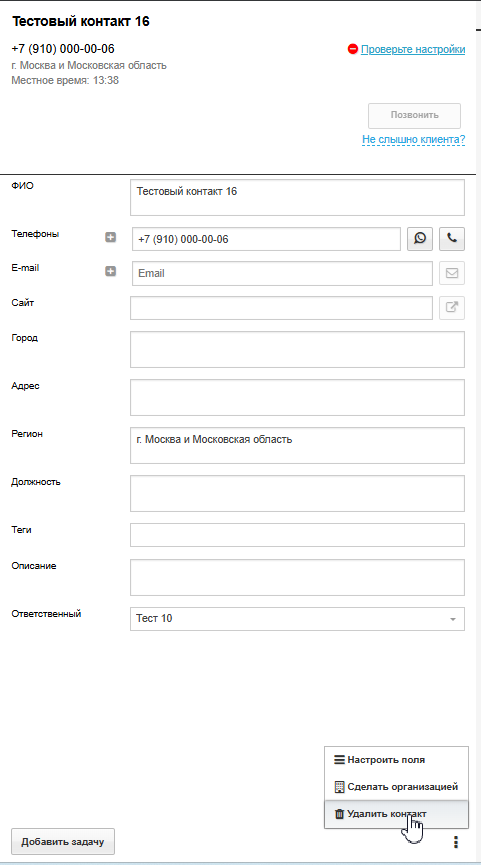The width and height of the screenshot is (481, 865).
Task: Open the three-dot more actions menu
Action: pyautogui.click(x=456, y=842)
